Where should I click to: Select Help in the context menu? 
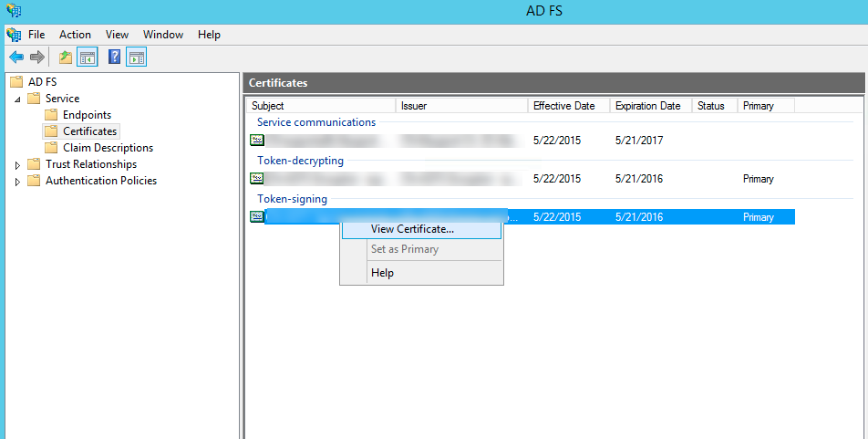click(x=382, y=273)
